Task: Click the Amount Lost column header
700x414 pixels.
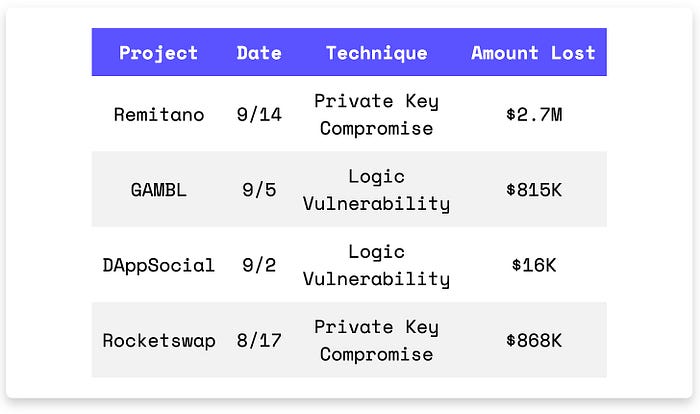Action: [533, 53]
